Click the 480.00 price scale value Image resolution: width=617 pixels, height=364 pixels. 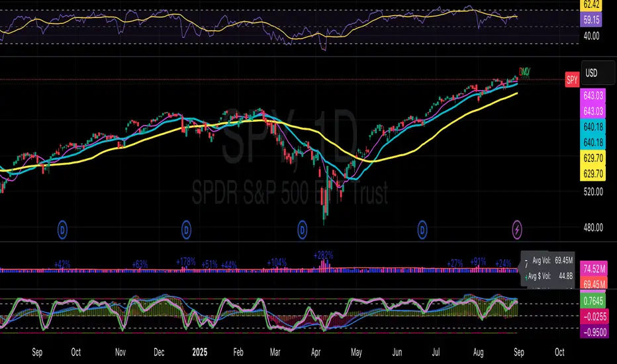pos(593,228)
